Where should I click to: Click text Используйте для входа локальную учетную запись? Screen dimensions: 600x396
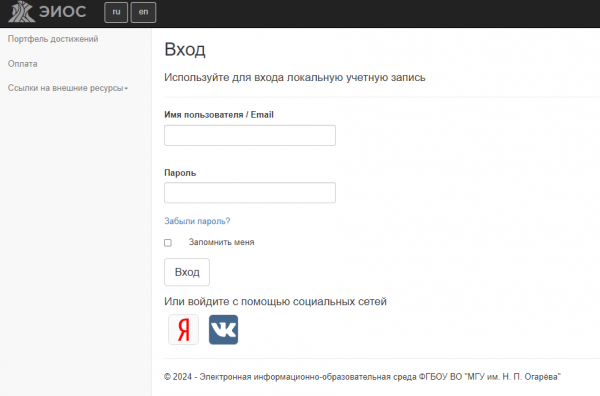pos(295,78)
